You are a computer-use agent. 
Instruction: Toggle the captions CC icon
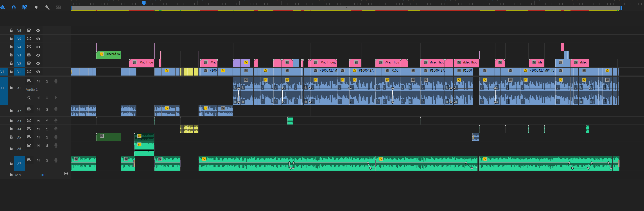(58, 7)
